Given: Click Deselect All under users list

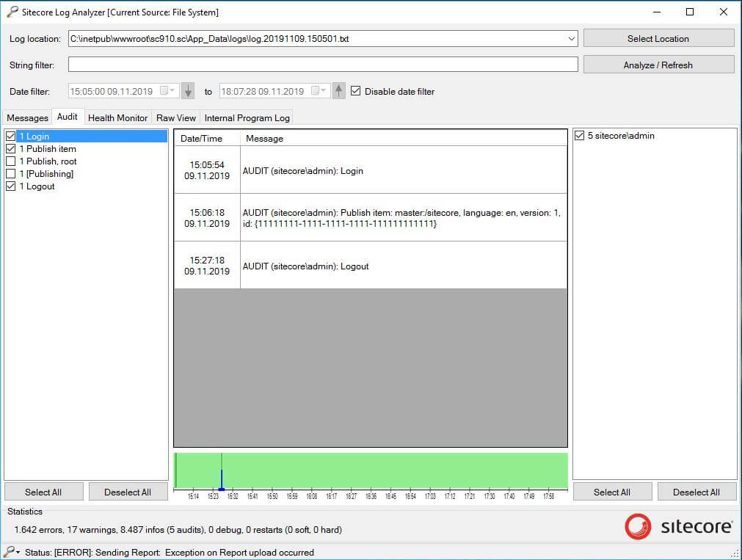Looking at the screenshot, I should pyautogui.click(x=696, y=492).
